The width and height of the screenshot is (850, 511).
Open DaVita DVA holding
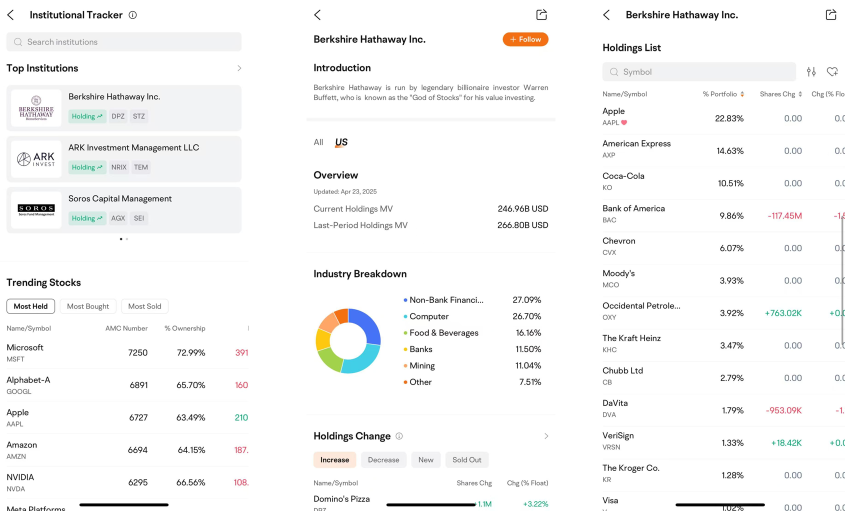[x=723, y=411]
